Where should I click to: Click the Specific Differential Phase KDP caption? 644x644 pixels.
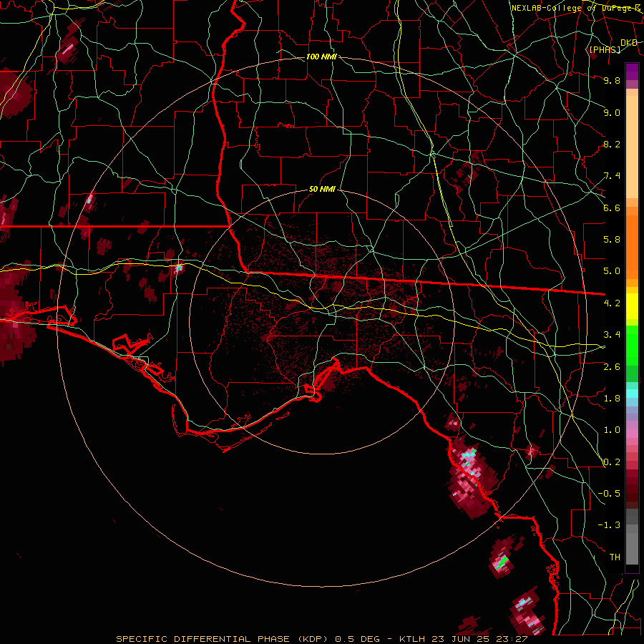[x=321, y=639]
